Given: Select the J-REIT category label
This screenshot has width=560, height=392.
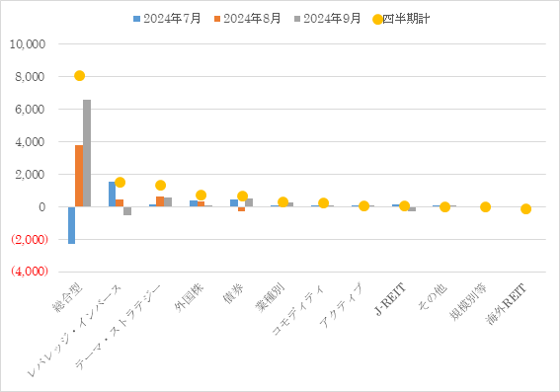Looking at the screenshot, I should 391,299.
